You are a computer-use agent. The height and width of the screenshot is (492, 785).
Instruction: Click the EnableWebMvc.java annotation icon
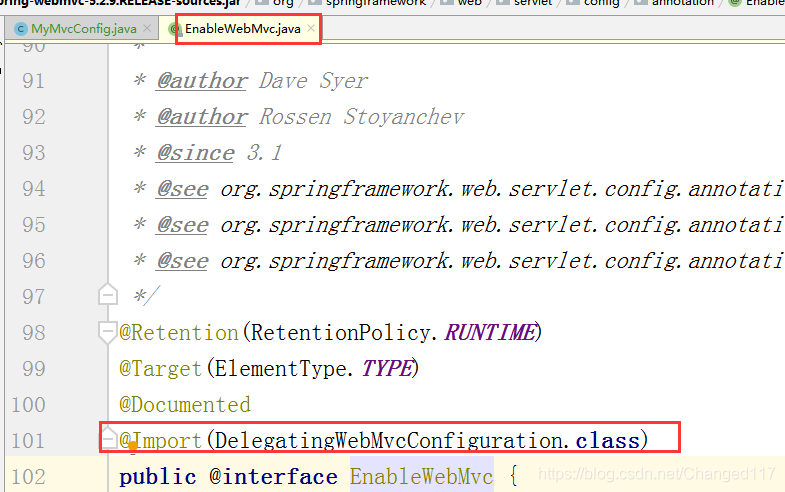pyautogui.click(x=175, y=29)
